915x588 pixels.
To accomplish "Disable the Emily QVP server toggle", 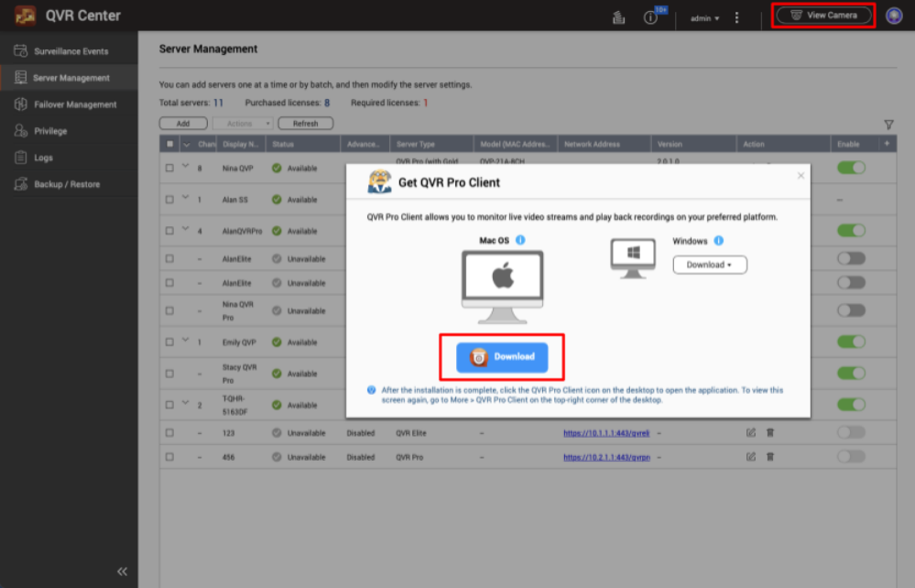I will click(x=851, y=342).
